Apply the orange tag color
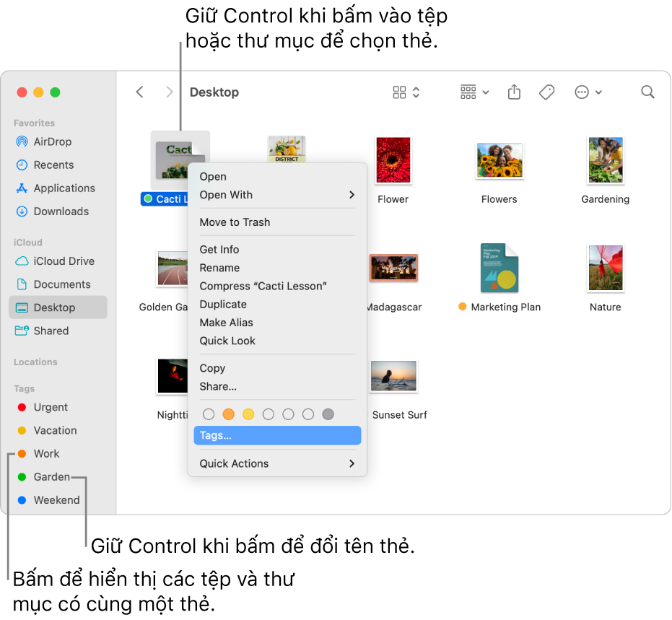The image size is (672, 620). pos(228,414)
